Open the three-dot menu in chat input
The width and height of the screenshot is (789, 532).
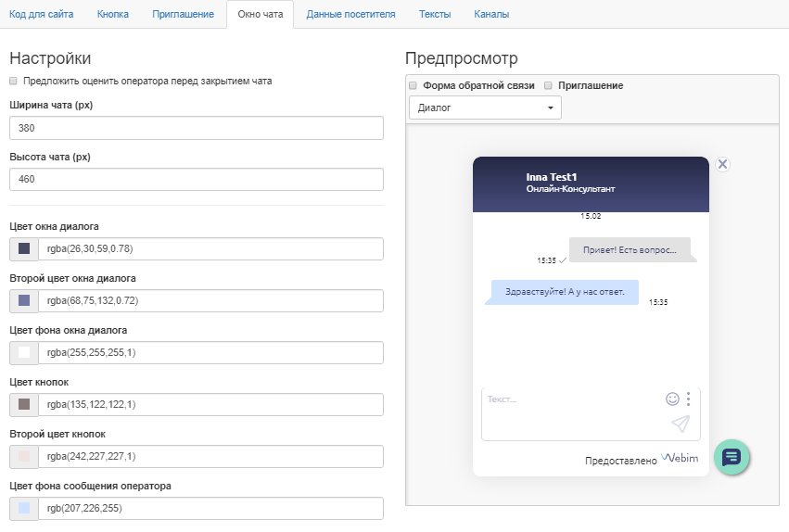coord(688,399)
